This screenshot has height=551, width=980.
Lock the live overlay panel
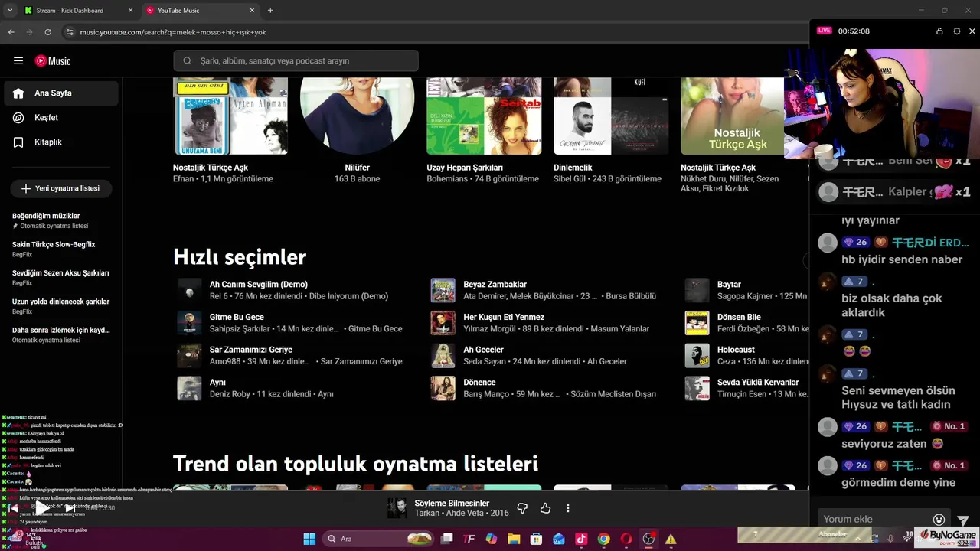click(x=939, y=31)
